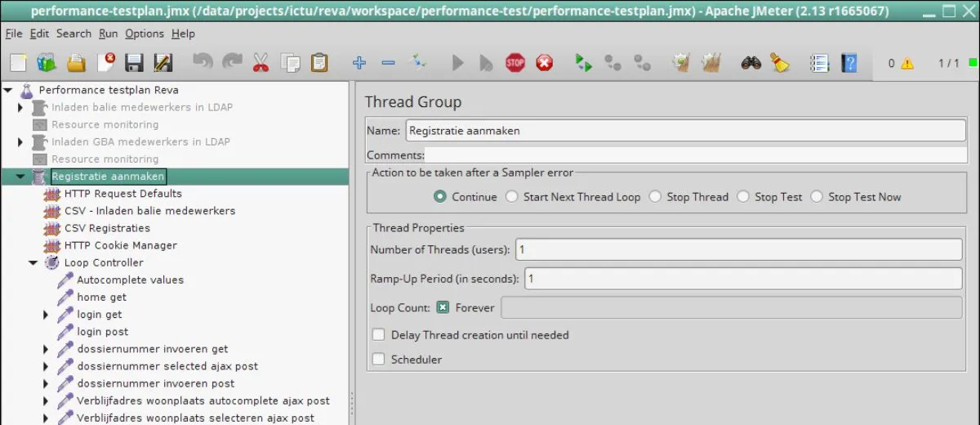Click the Shutdown red X icon
The height and width of the screenshot is (425, 980).
click(x=545, y=63)
